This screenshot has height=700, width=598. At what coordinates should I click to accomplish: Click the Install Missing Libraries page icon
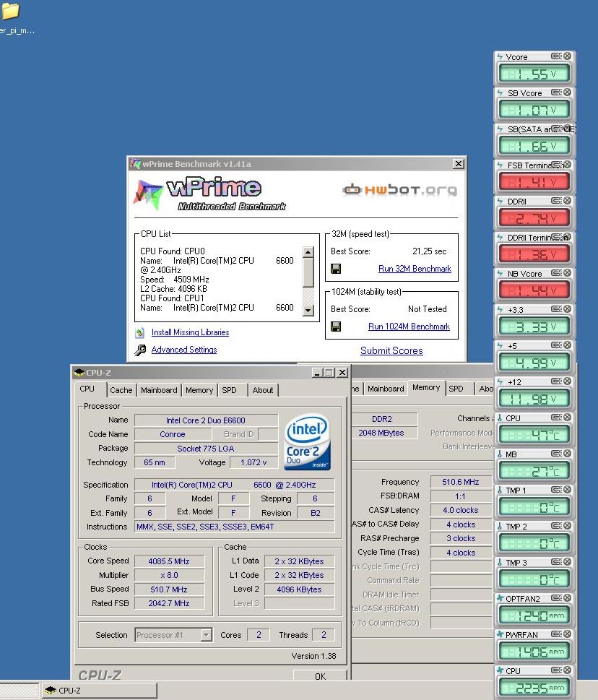(140, 332)
